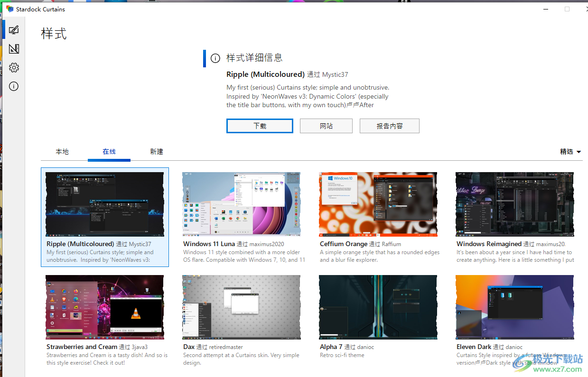Click the Dax title text
The width and height of the screenshot is (588, 377).
pyautogui.click(x=189, y=347)
